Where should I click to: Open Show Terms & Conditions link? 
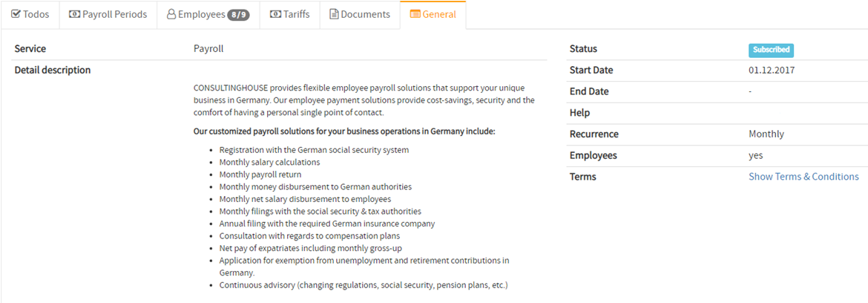click(803, 177)
